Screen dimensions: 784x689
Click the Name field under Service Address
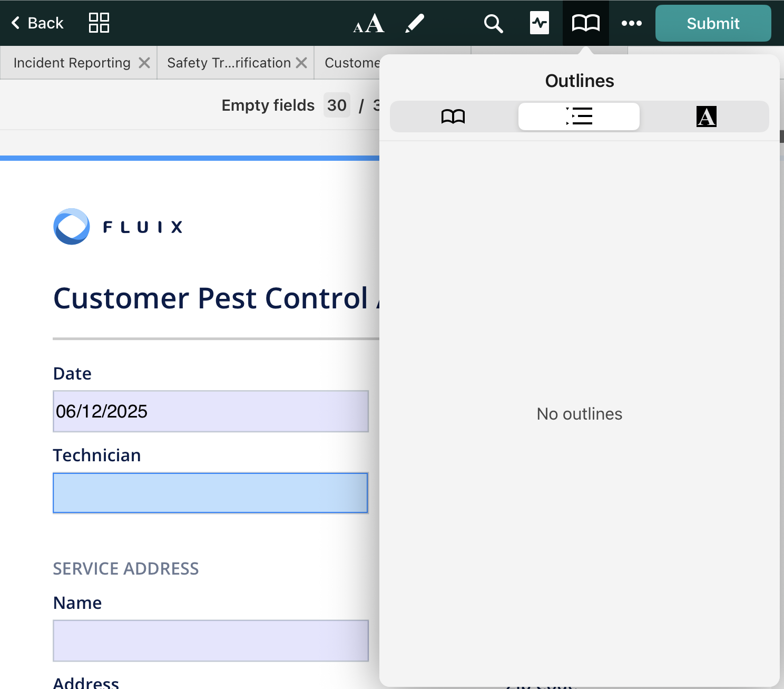tap(211, 641)
